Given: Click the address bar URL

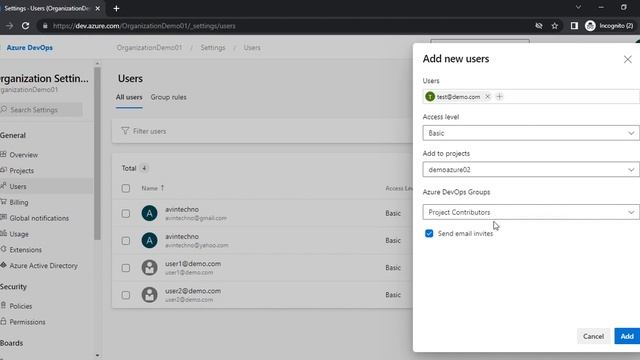Looking at the screenshot, I should tap(144, 26).
